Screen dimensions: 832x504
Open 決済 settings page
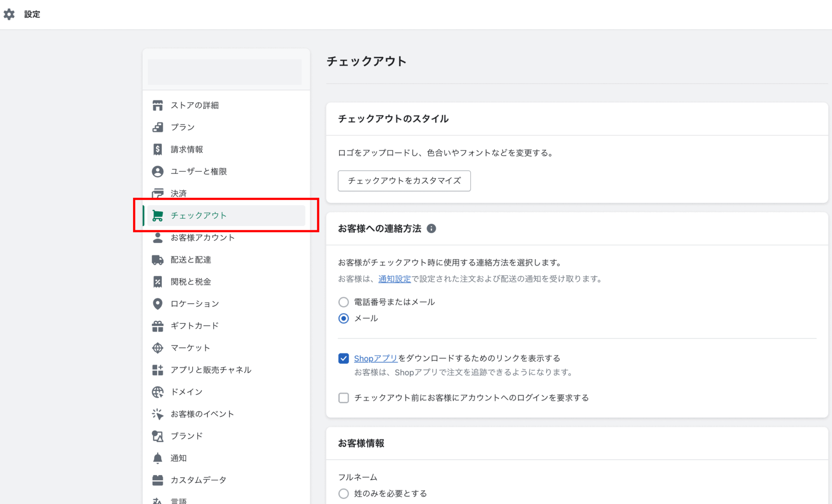pos(226,194)
